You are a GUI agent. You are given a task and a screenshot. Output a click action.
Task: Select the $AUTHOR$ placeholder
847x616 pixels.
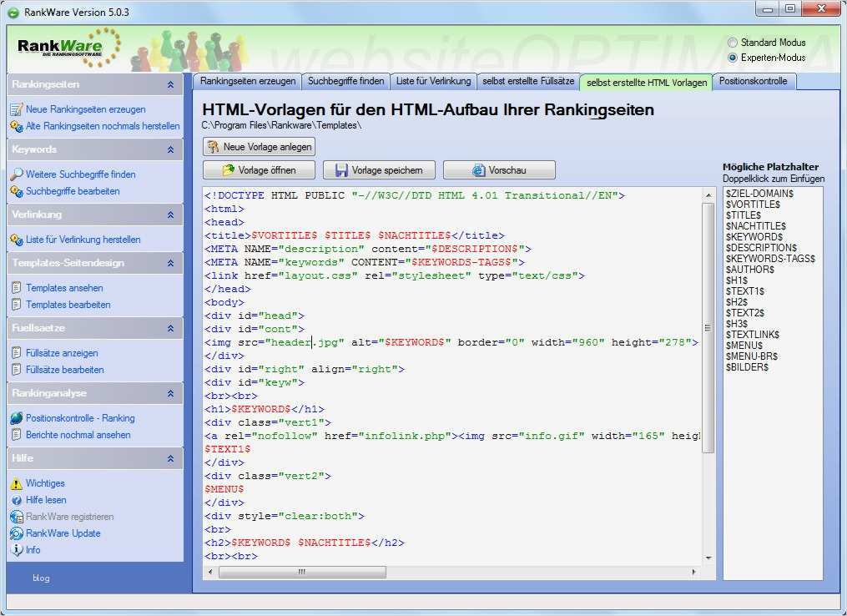click(x=749, y=269)
